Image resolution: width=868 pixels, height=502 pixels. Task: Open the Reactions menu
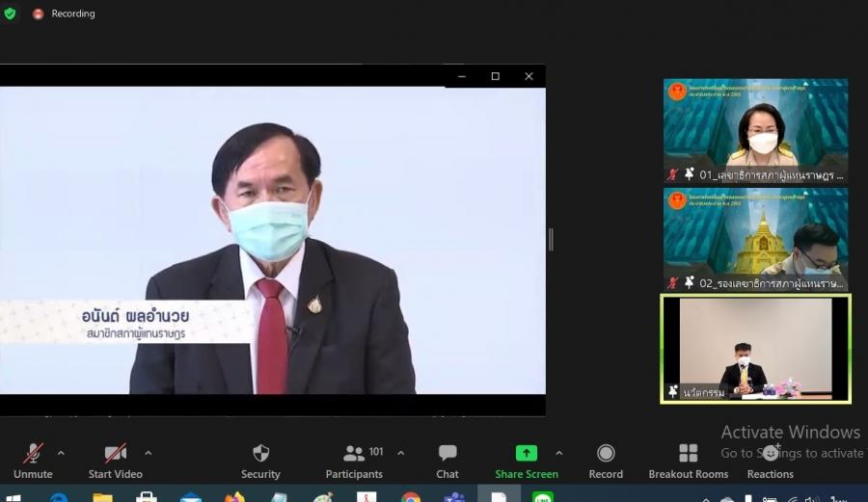tap(770, 460)
